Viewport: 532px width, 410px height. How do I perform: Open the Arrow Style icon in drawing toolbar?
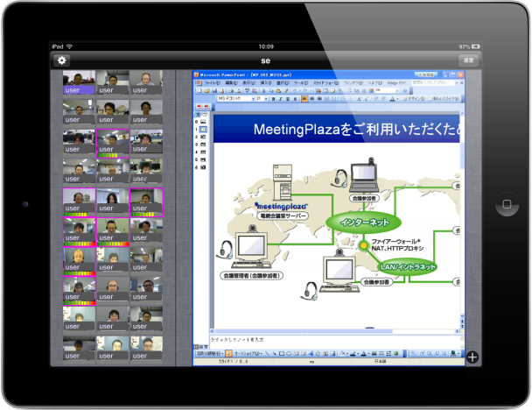[388, 353]
